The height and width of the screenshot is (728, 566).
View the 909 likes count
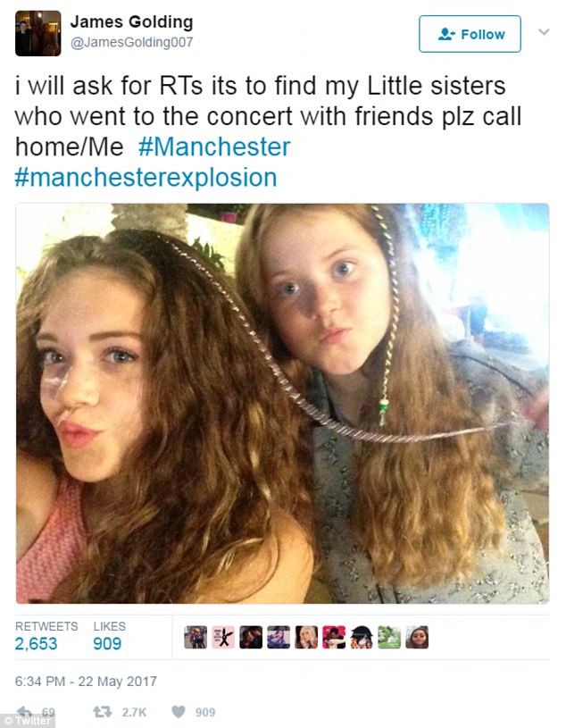[107, 643]
